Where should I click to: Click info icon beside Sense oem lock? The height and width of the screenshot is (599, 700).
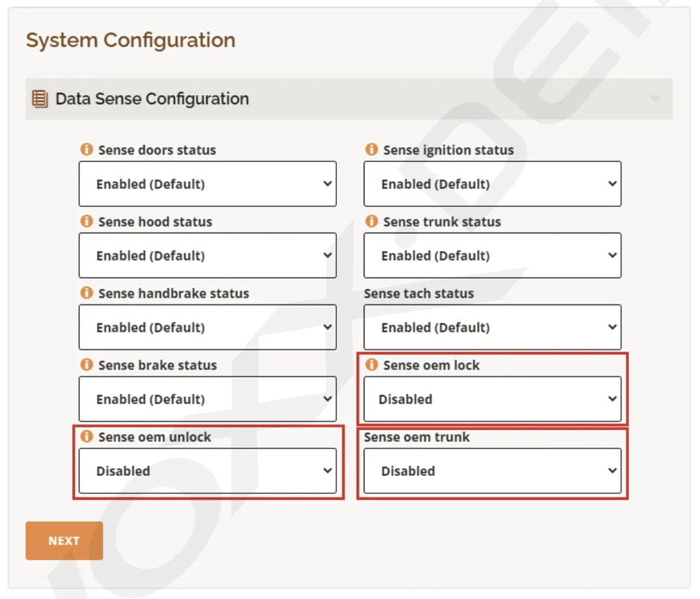(x=372, y=365)
